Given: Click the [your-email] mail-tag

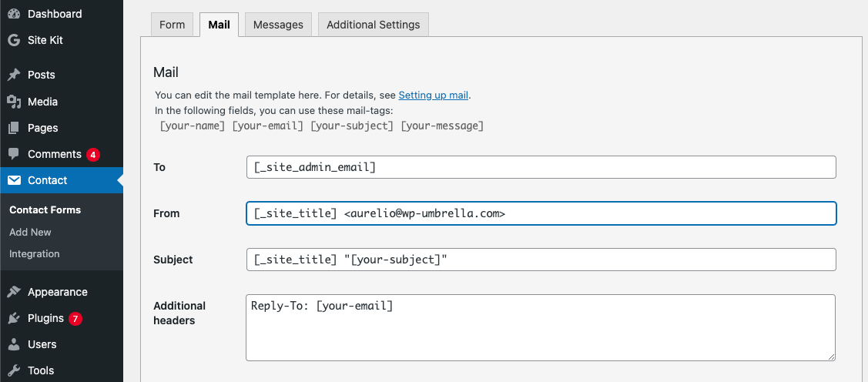Looking at the screenshot, I should (268, 126).
